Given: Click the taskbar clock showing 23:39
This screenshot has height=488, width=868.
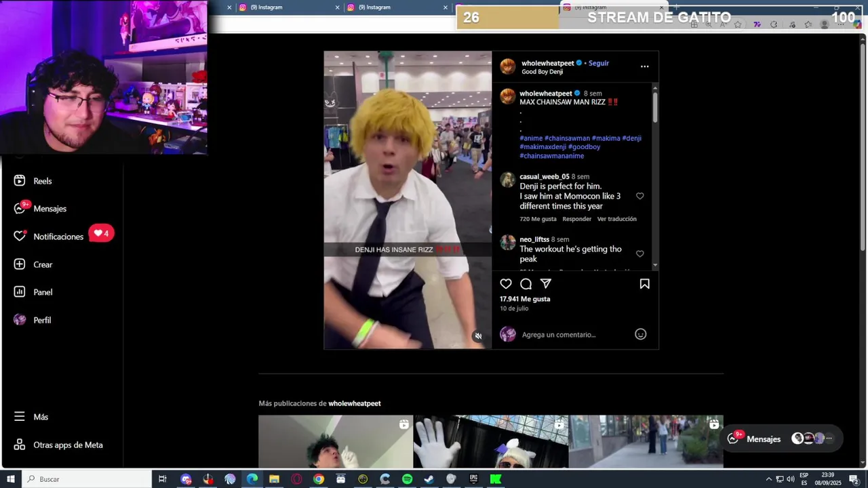Looking at the screenshot, I should pos(827,479).
